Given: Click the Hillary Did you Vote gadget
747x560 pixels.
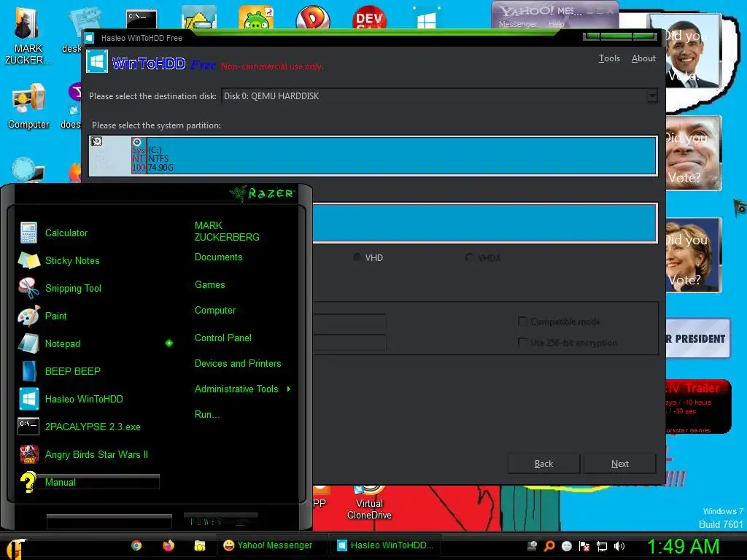Looking at the screenshot, I should pyautogui.click(x=693, y=254).
